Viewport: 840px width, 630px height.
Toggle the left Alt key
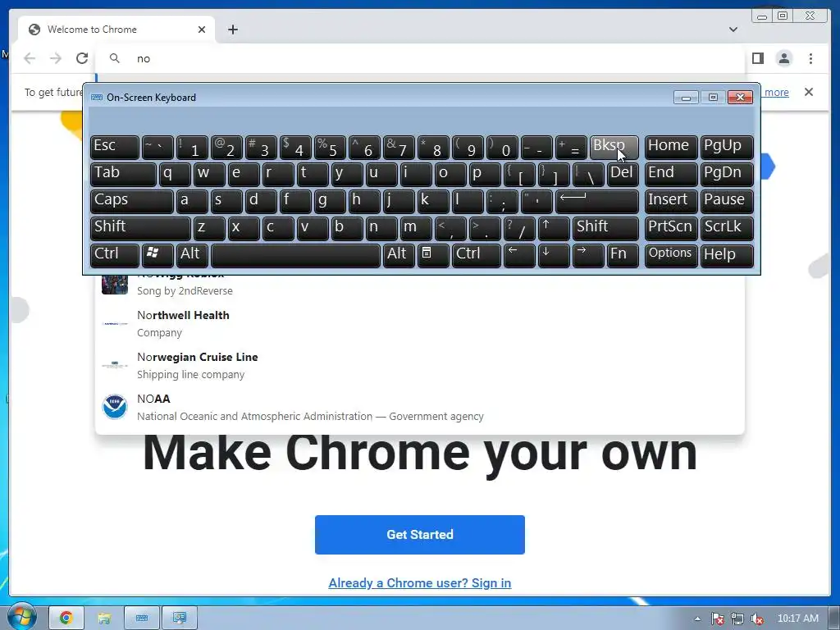(192, 256)
